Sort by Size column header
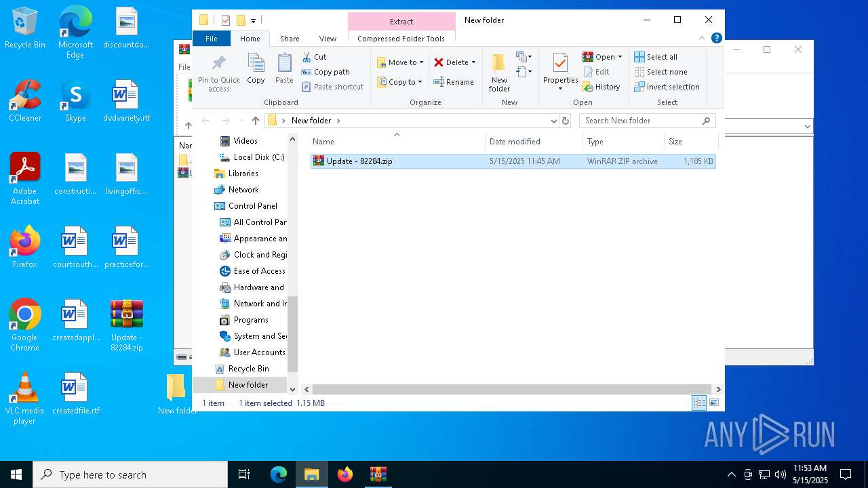 (x=690, y=142)
